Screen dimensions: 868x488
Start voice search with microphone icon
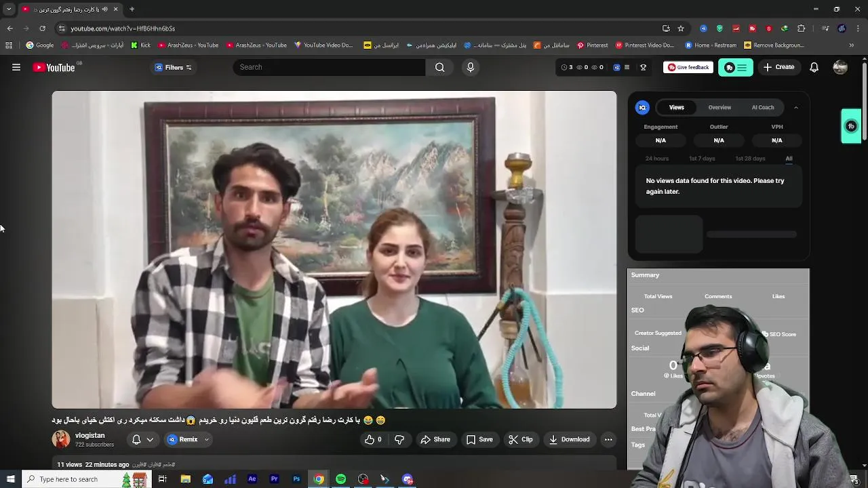pyautogui.click(x=471, y=67)
